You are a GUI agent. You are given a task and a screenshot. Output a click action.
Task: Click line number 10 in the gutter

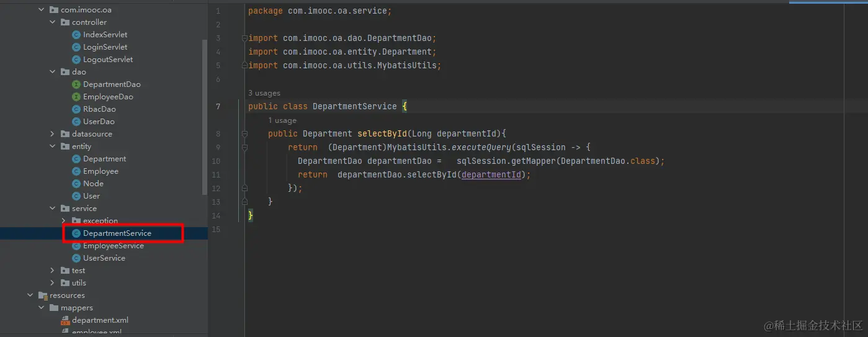tap(216, 161)
